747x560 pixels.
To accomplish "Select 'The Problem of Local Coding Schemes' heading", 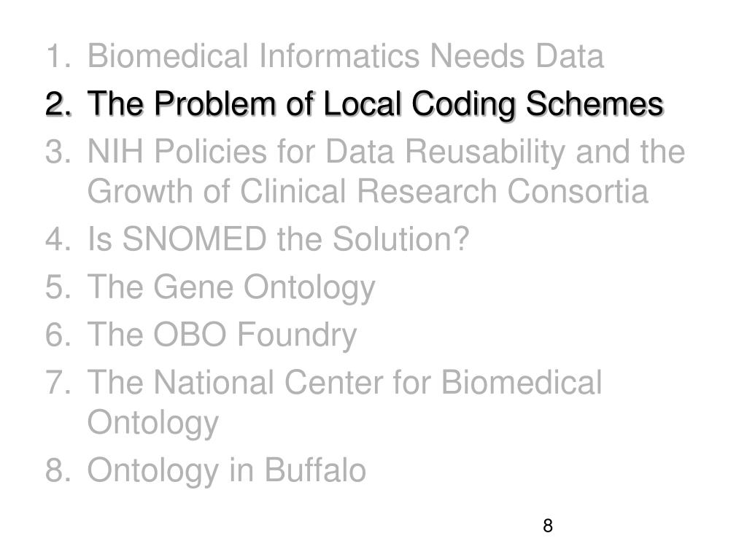I will click(x=376, y=105).
